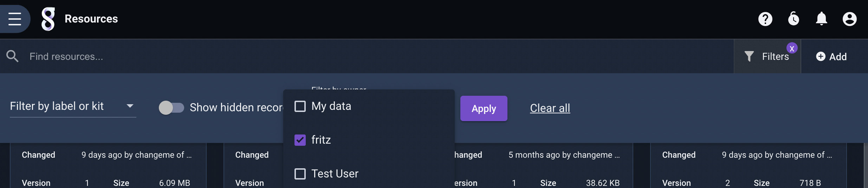
Task: Toggle Show hidden records switch
Action: click(x=171, y=108)
